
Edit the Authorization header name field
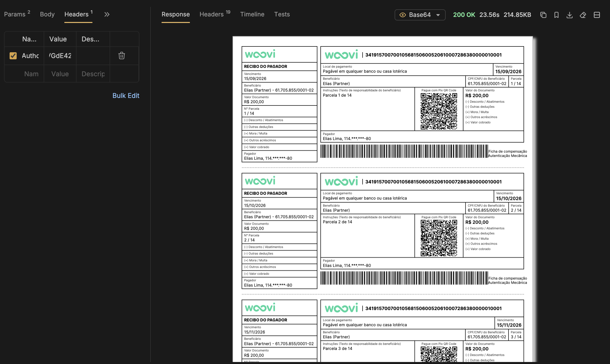[x=30, y=56]
